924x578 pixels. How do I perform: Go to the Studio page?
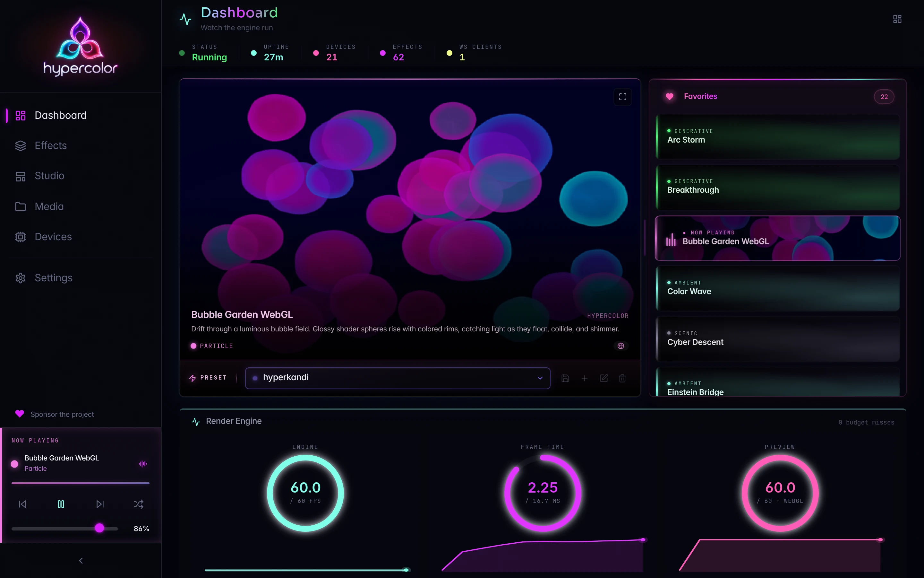click(80, 176)
